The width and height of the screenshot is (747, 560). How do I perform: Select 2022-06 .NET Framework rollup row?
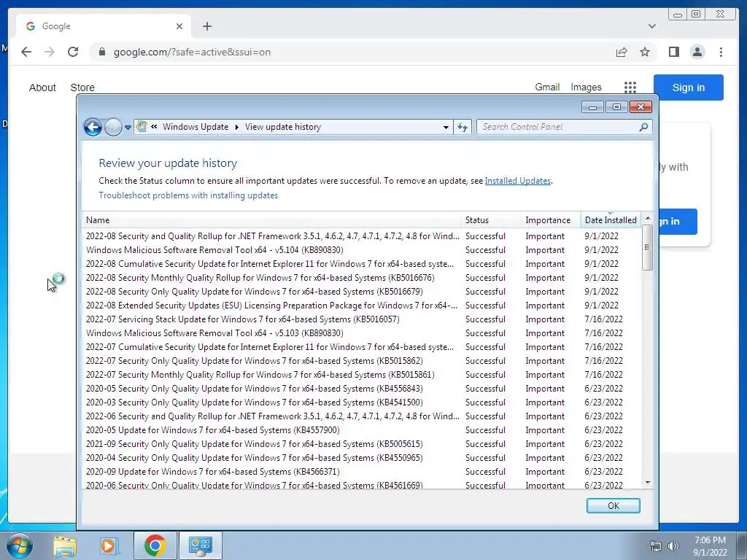coord(362,416)
